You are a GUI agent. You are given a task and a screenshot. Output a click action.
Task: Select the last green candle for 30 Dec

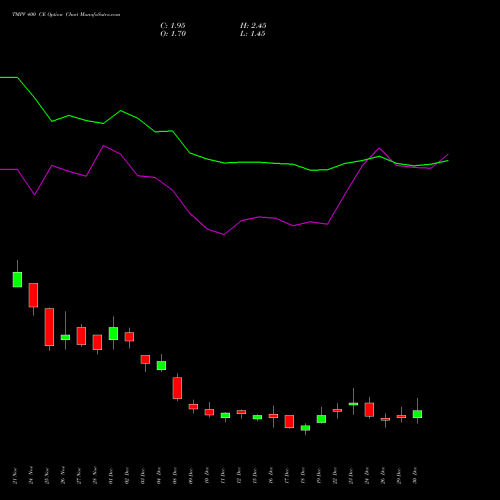pos(417,414)
